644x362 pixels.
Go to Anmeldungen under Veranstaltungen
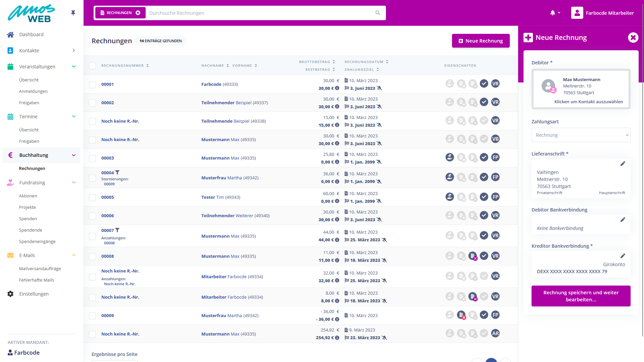(x=33, y=91)
